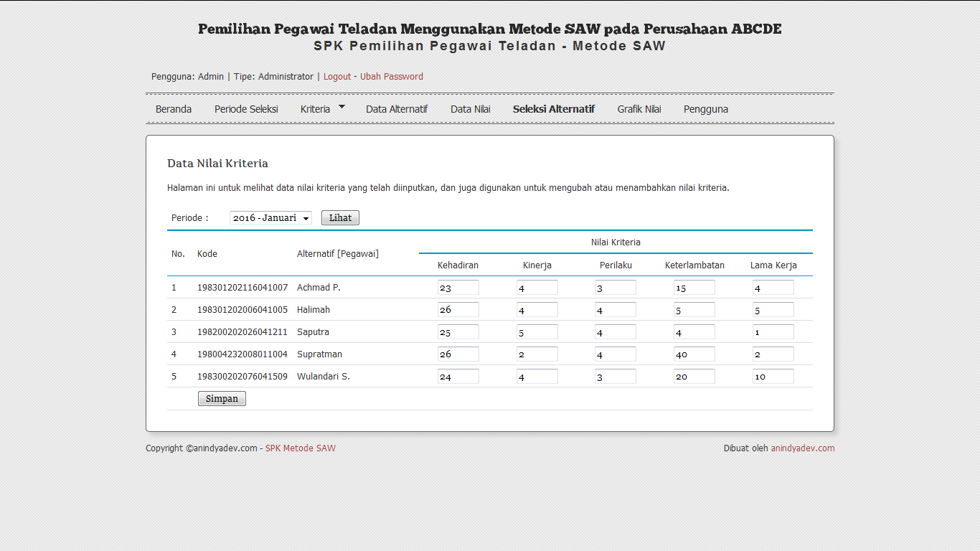
Task: Select the Seleksi Alternatif menu item
Action: pyautogui.click(x=553, y=109)
